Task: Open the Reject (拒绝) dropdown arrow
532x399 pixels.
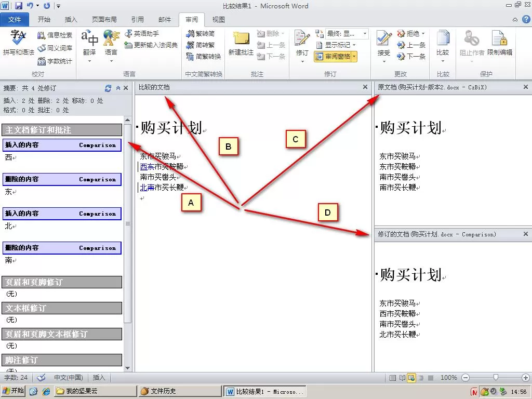Action: pyautogui.click(x=423, y=34)
